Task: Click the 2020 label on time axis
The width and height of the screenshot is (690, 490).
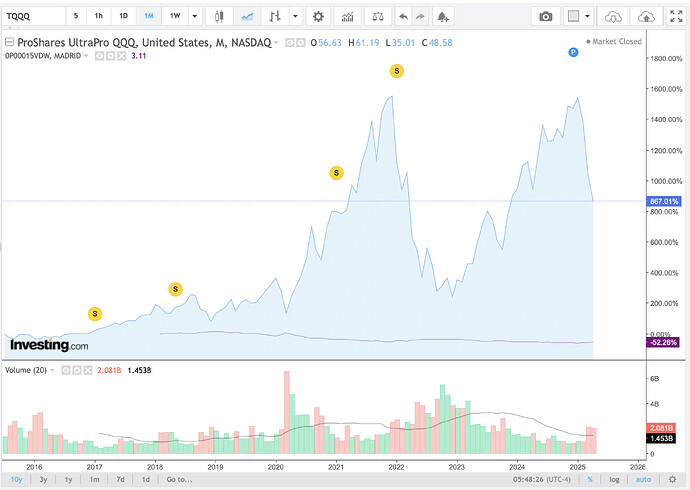Action: (x=275, y=467)
